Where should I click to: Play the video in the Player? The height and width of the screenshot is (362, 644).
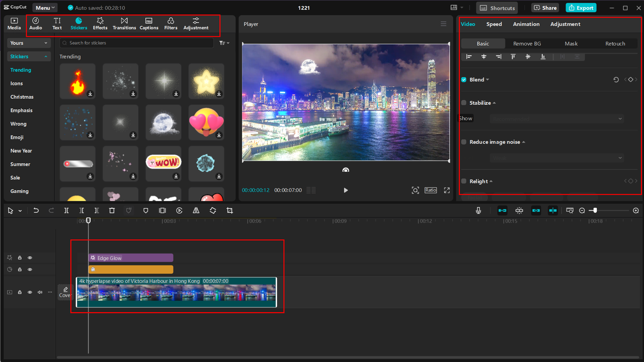(346, 190)
